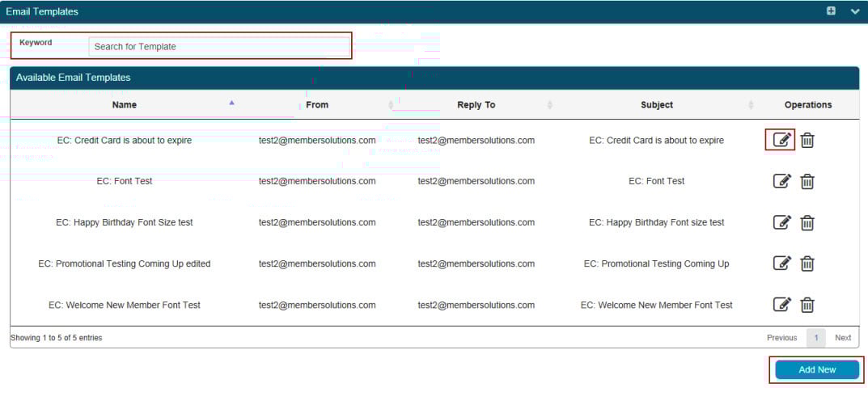
Task: Sort templates by Name column
Action: [125, 104]
